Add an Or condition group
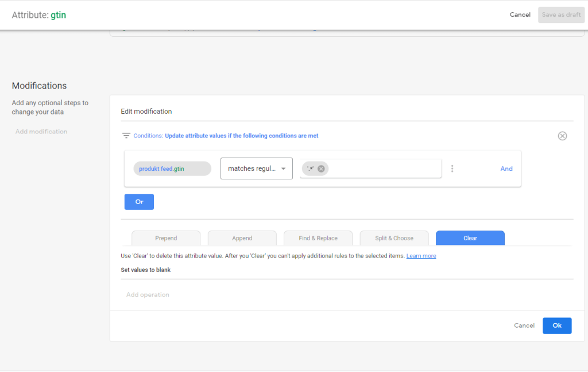The height and width of the screenshot is (372, 588). pyautogui.click(x=139, y=202)
